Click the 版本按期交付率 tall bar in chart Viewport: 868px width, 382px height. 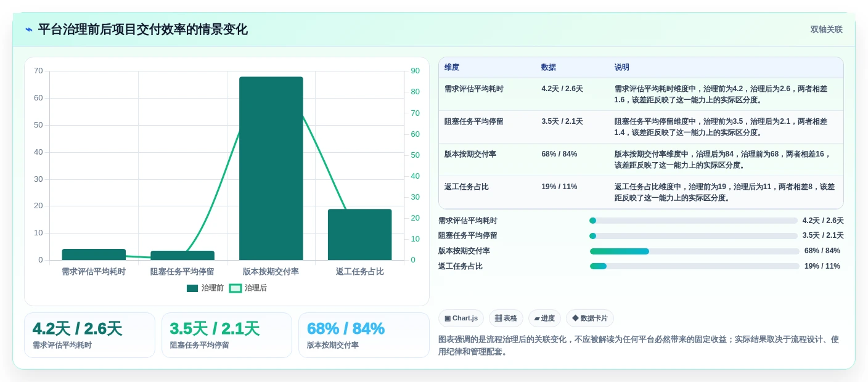271,168
